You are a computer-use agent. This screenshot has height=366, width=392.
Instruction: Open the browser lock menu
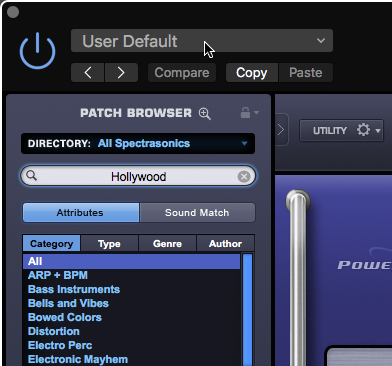point(249,113)
